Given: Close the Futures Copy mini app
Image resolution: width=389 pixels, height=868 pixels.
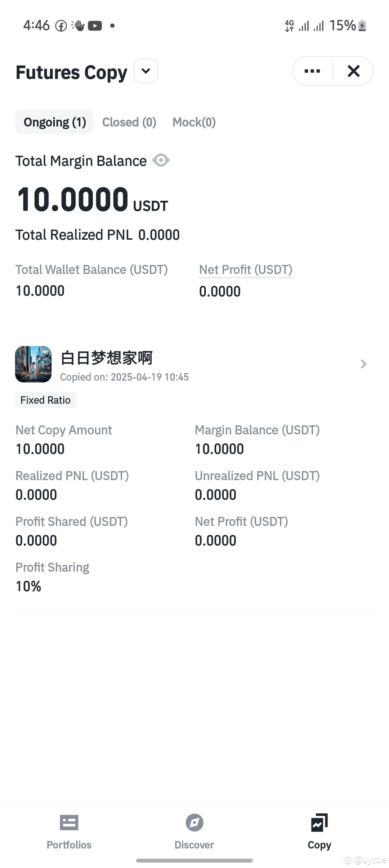Looking at the screenshot, I should click(x=354, y=71).
